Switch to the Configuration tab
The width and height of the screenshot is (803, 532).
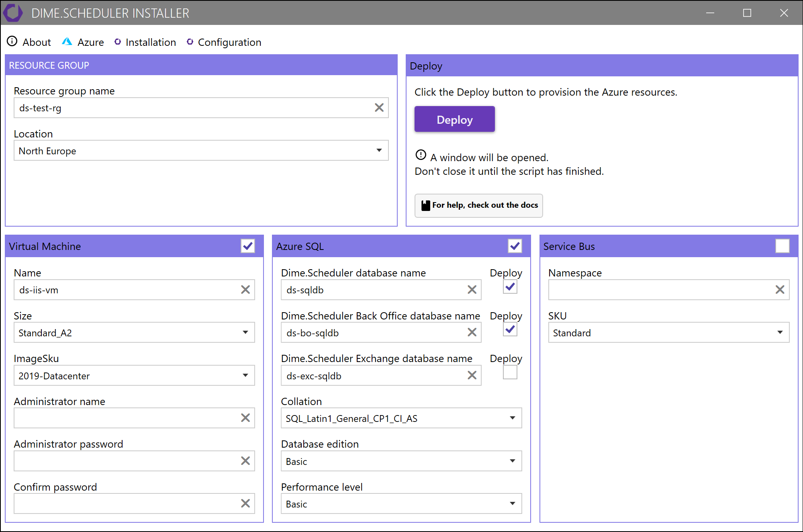tap(224, 42)
